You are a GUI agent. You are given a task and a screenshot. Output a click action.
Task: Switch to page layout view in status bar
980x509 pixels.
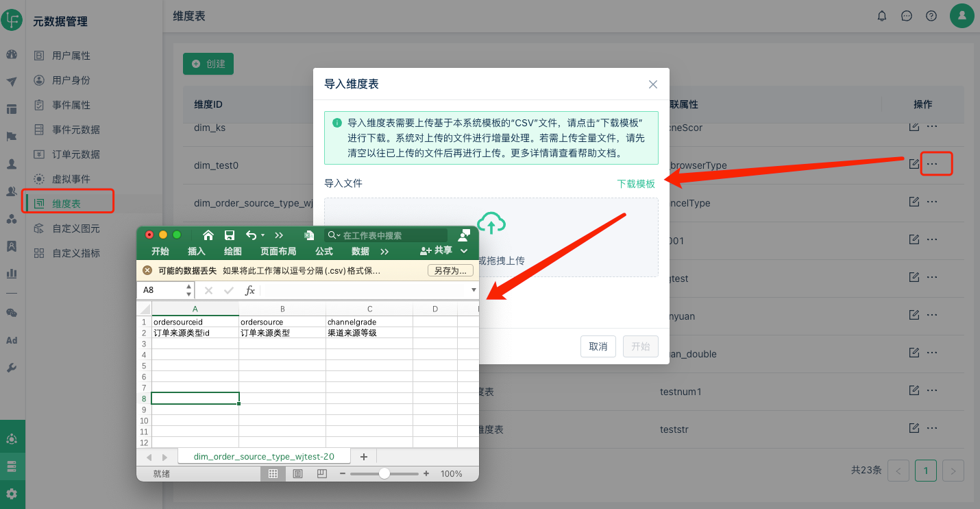point(297,474)
